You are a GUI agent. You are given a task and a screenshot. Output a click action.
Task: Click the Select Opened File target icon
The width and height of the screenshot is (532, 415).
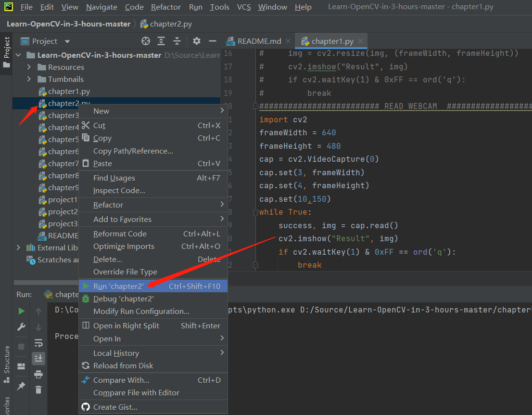(x=146, y=41)
